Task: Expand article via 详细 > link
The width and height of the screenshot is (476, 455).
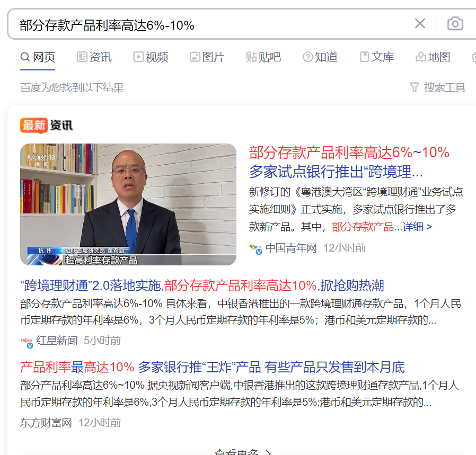Action: coord(417,227)
